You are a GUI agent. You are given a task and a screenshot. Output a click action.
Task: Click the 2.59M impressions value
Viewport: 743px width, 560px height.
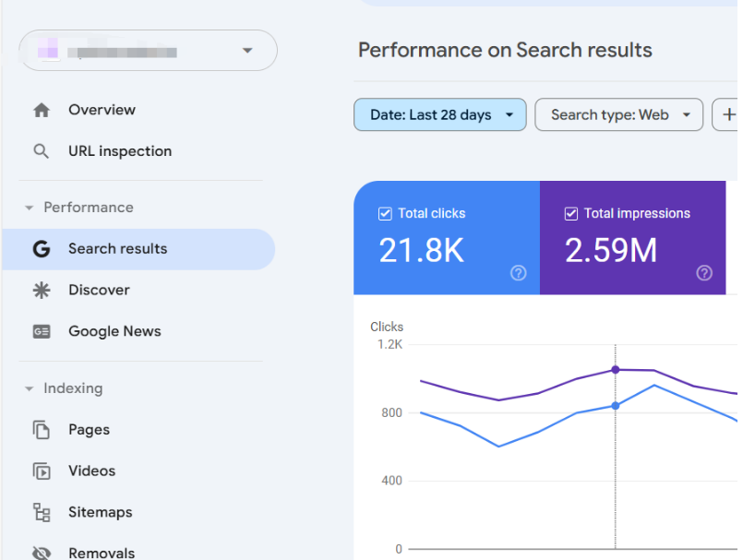(x=611, y=250)
